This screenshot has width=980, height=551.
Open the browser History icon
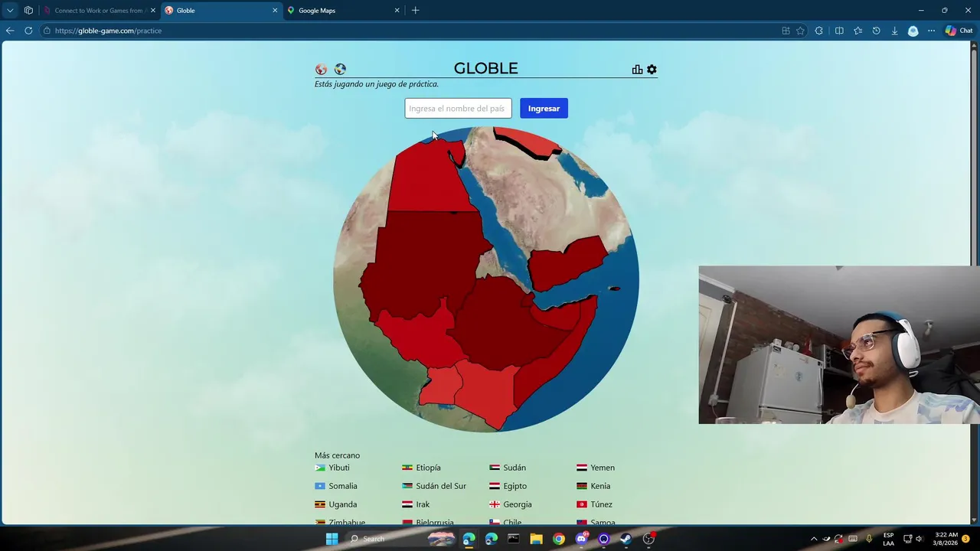[876, 31]
